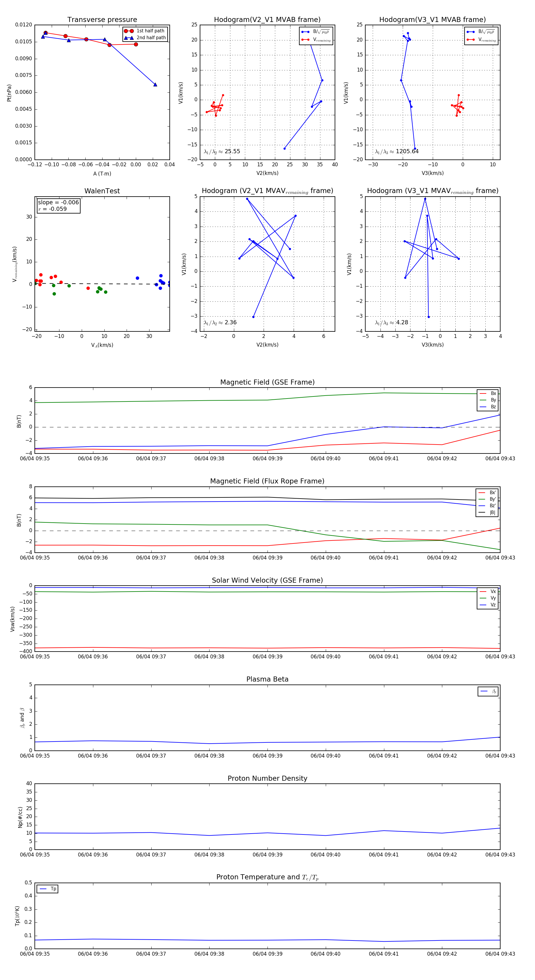Click 'A (T·m)' x-axis label
The image size is (535, 980).
click(102, 173)
